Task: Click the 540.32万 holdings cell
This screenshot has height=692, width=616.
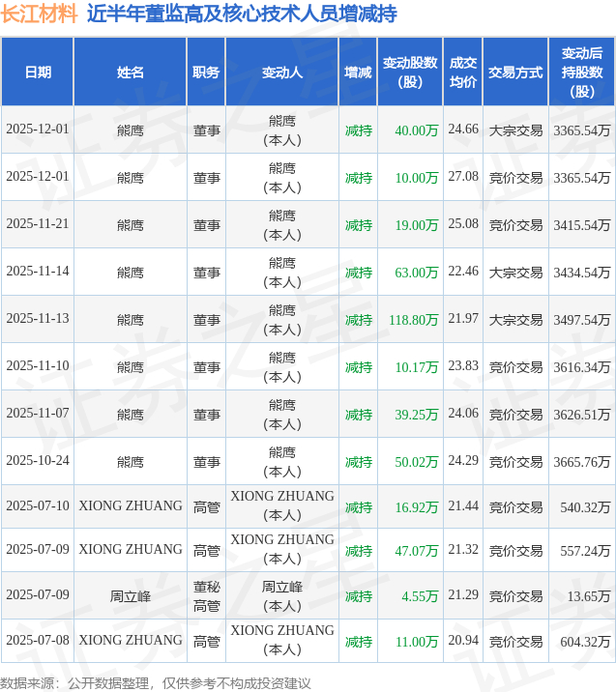Action: click(581, 507)
